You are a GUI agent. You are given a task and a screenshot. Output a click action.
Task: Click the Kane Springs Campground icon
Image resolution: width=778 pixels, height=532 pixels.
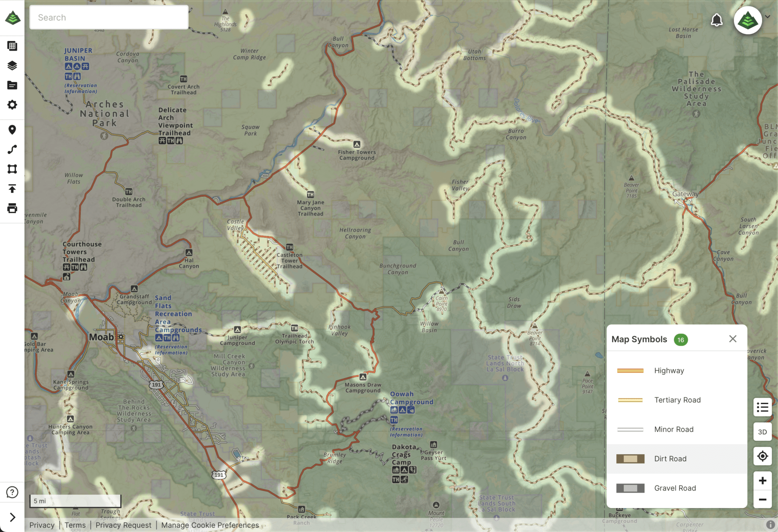(x=71, y=374)
